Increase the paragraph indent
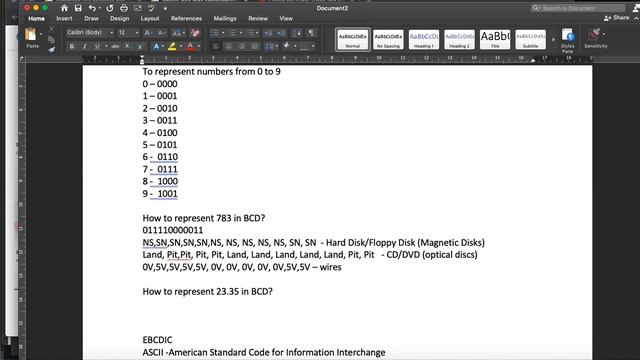Screen dimensions: 640x360 (281, 33)
